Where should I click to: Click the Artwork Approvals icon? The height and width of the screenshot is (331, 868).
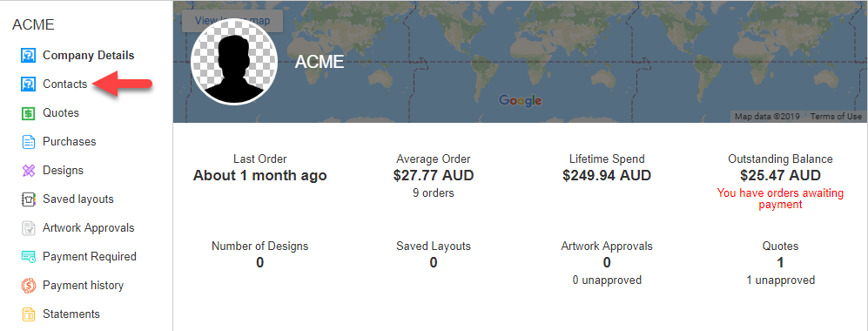tap(28, 228)
